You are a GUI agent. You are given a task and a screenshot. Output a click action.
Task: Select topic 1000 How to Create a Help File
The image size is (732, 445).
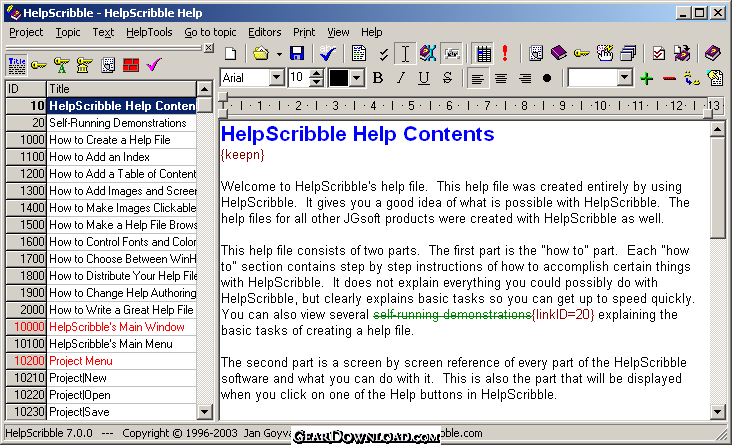click(101, 140)
